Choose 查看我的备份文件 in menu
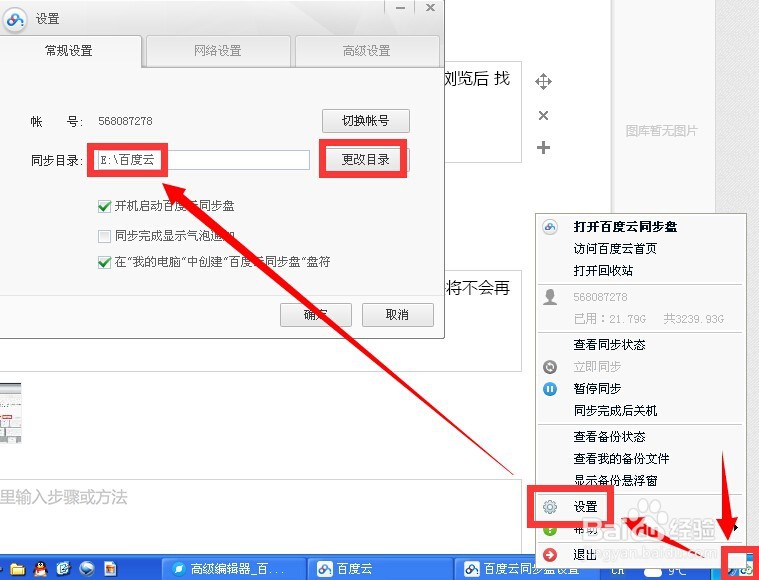The image size is (759, 580). pyautogui.click(x=622, y=458)
